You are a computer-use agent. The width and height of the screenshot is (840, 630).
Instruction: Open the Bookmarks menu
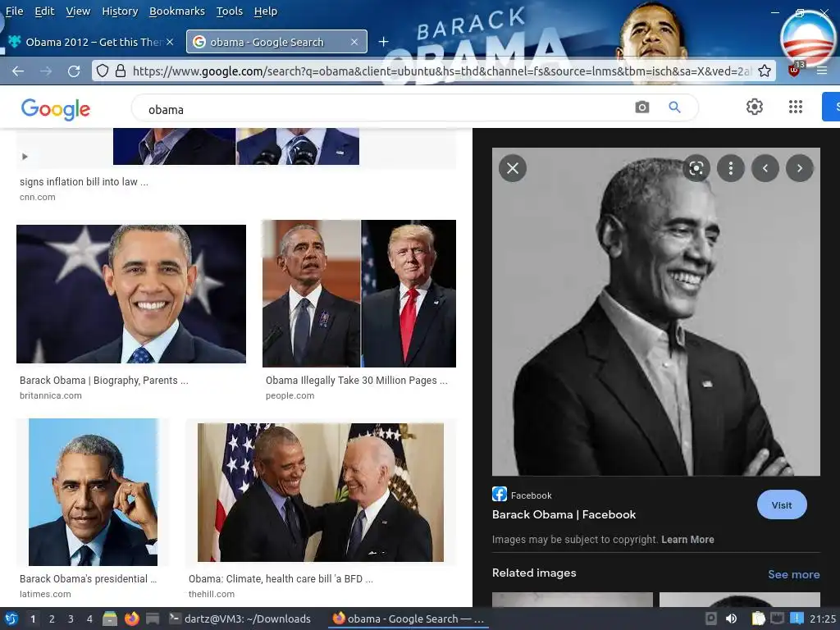tap(177, 11)
